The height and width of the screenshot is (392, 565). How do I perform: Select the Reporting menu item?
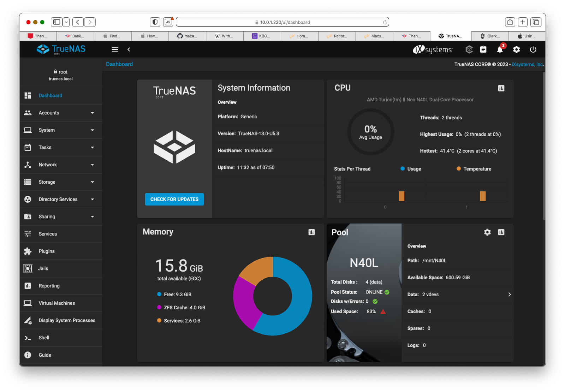pos(61,286)
